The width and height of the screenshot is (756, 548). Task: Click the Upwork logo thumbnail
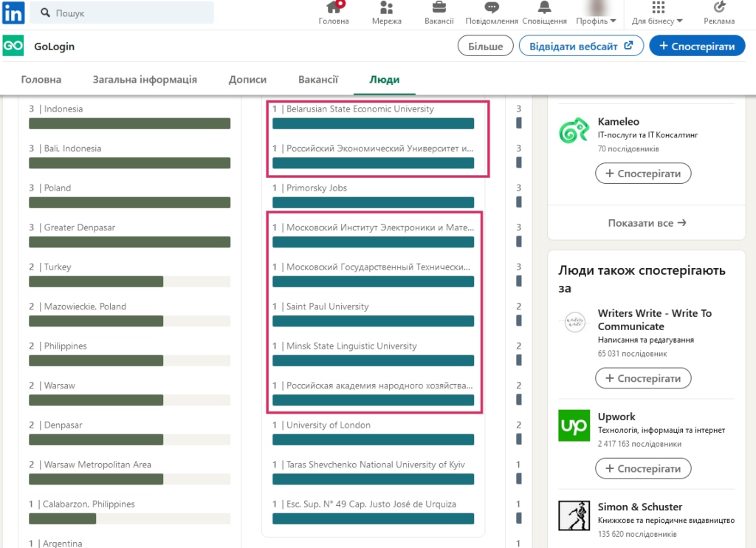tap(573, 425)
